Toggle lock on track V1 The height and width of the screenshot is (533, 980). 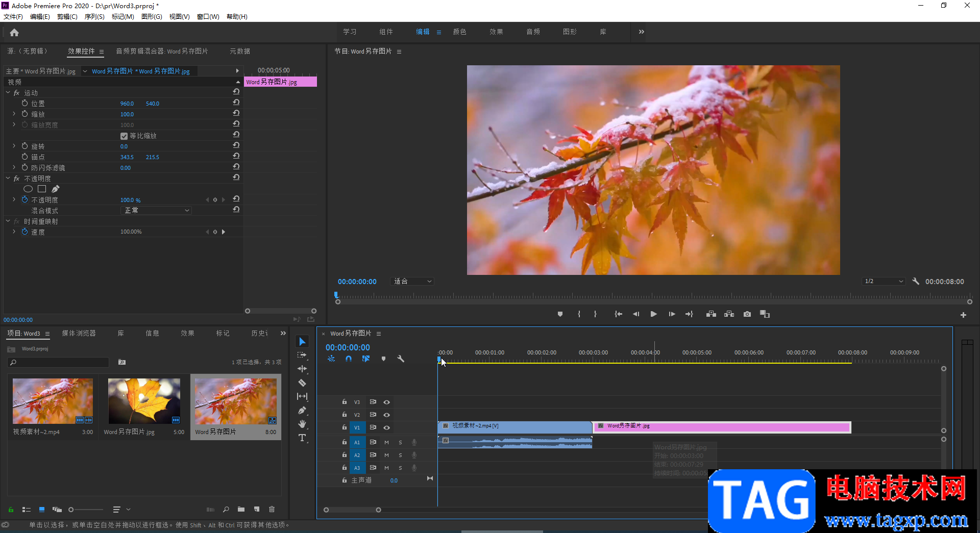point(345,427)
